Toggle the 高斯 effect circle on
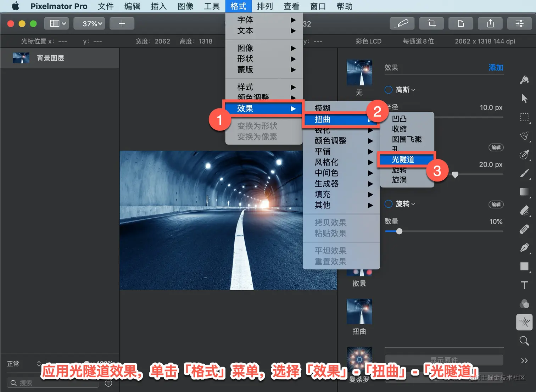 pos(389,90)
